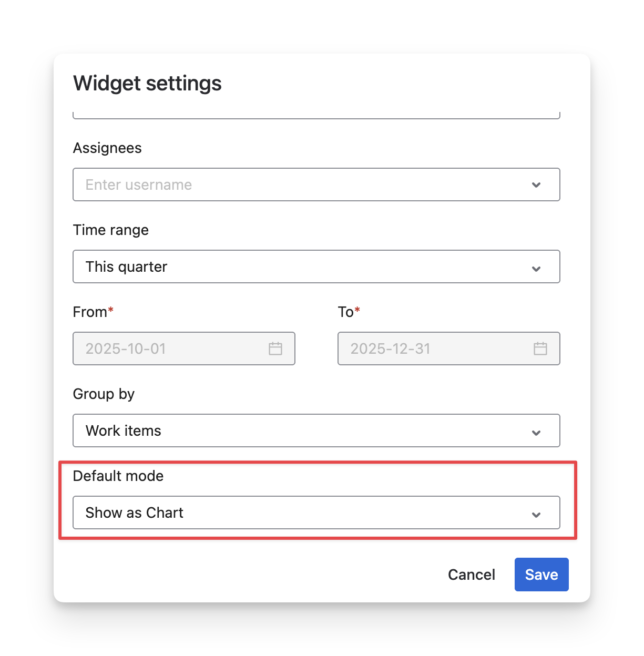644x656 pixels.
Task: Click the Group by label
Action: coord(104,394)
